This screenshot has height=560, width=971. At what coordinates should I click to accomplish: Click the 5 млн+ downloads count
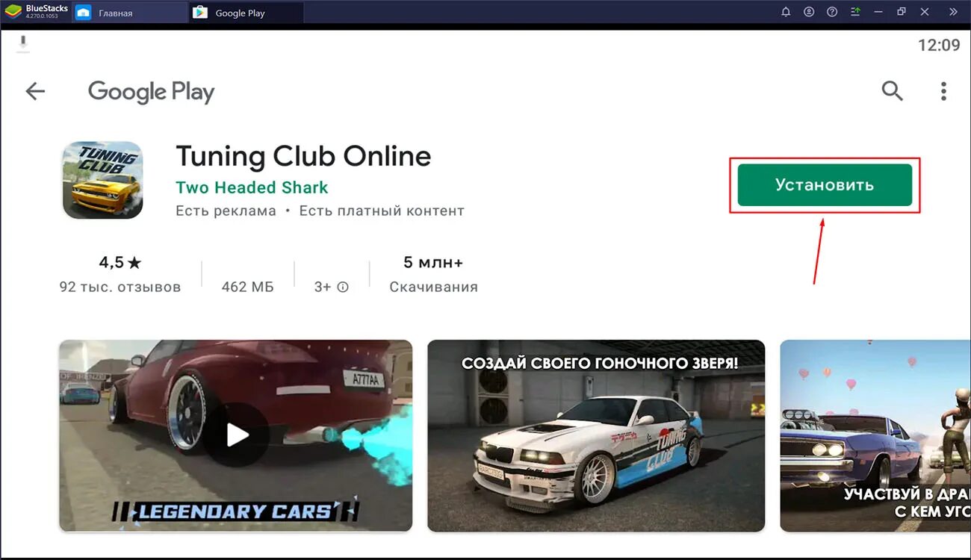pos(433,262)
